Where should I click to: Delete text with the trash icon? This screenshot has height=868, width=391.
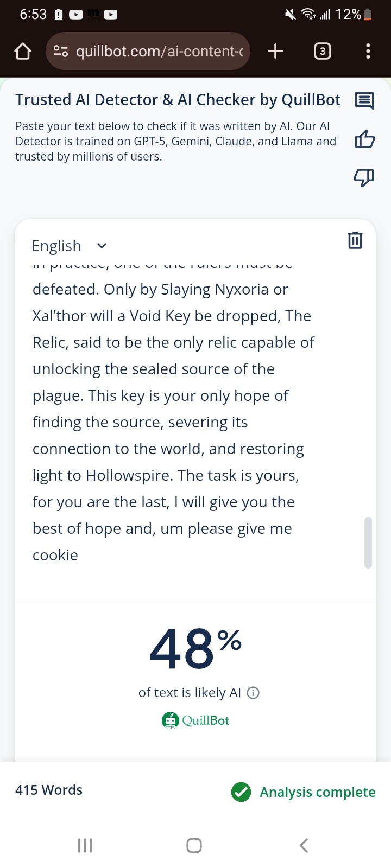click(x=355, y=240)
